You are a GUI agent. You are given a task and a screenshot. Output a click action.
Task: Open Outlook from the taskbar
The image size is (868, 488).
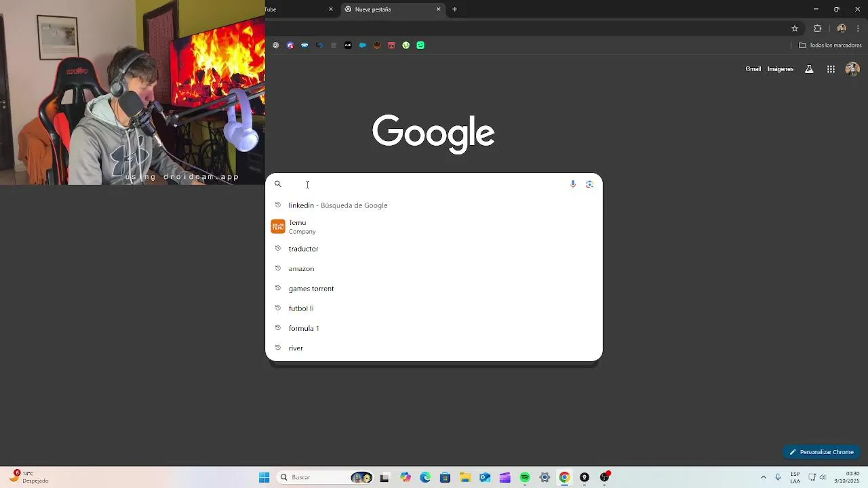click(x=485, y=477)
